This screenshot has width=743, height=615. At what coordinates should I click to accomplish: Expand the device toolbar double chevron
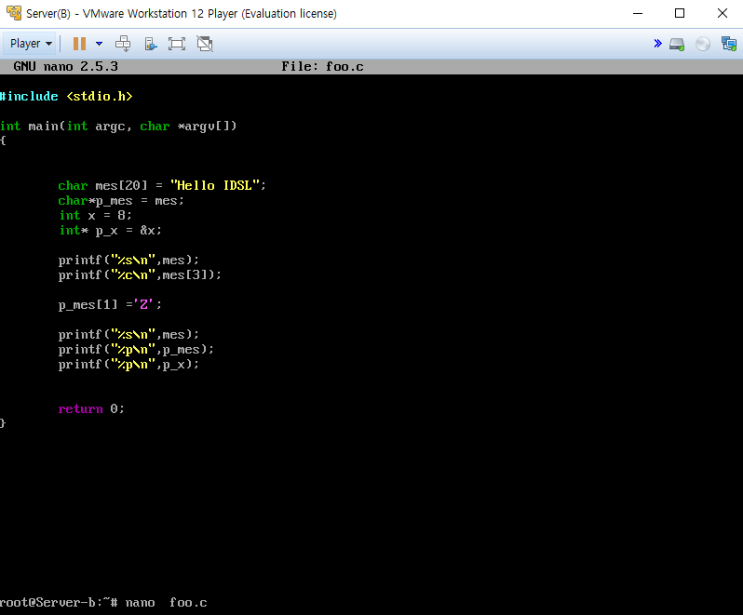click(x=657, y=44)
